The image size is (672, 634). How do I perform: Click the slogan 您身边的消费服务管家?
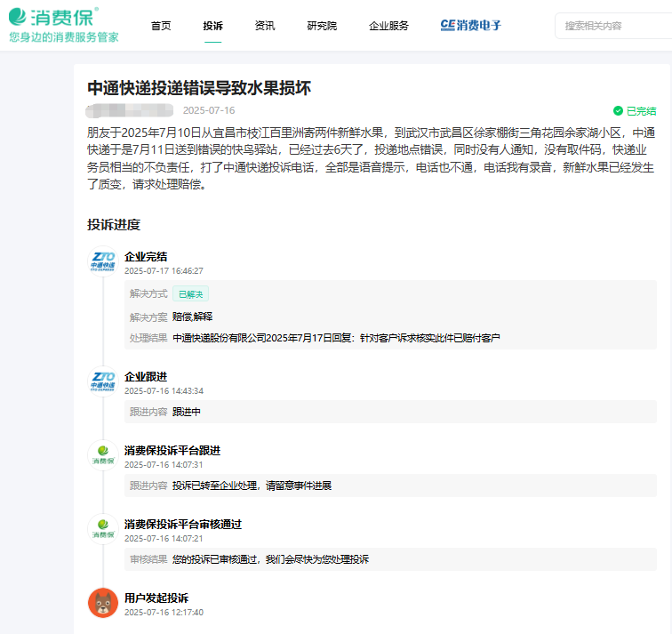pos(64,37)
